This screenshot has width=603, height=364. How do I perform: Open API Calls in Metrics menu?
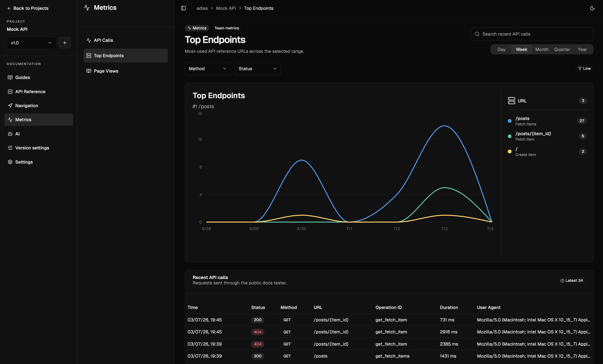click(126, 40)
